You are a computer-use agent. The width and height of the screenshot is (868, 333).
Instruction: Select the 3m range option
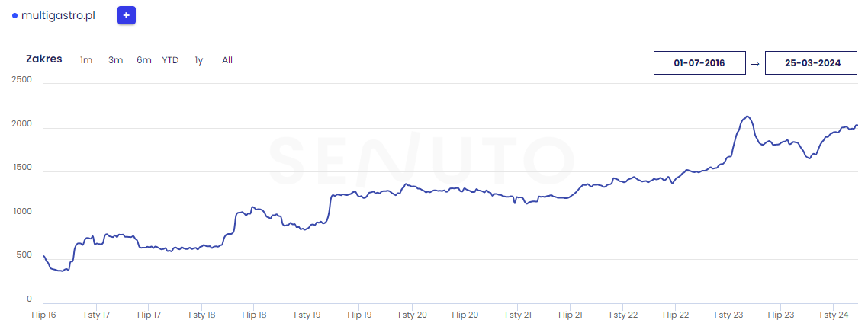[x=115, y=60]
